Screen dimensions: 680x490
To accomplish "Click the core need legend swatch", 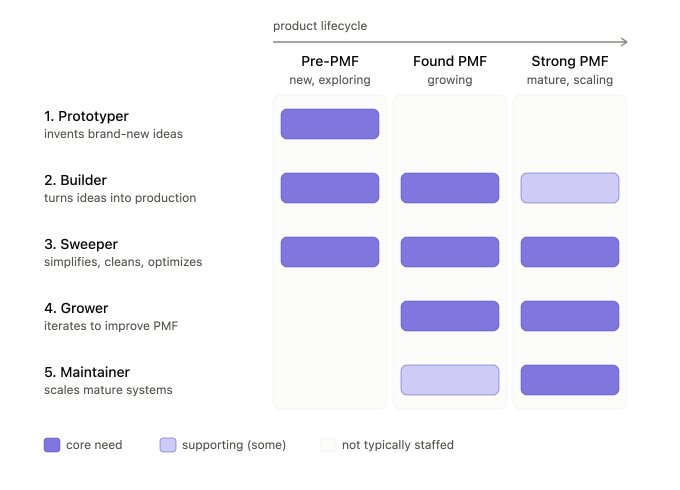I will pyautogui.click(x=52, y=445).
